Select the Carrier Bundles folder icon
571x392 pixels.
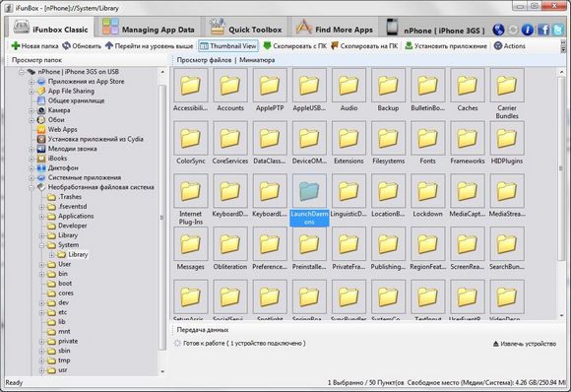pyautogui.click(x=507, y=86)
